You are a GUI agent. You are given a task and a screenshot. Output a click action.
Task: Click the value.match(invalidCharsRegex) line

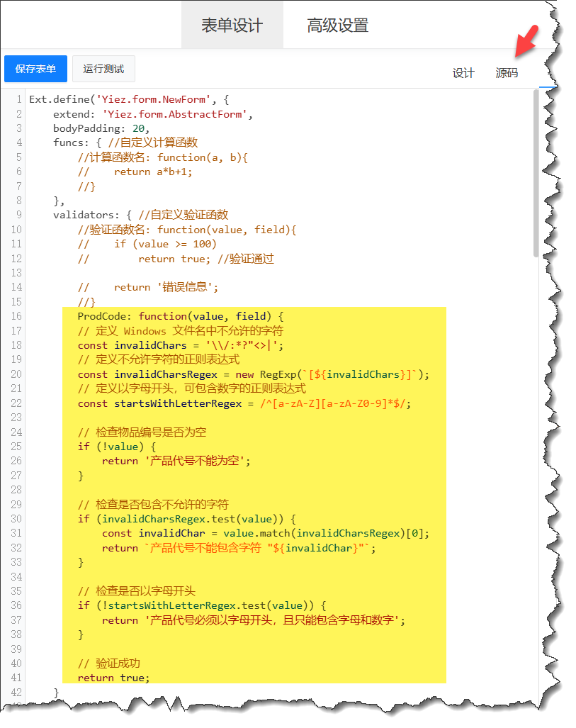[266, 533]
